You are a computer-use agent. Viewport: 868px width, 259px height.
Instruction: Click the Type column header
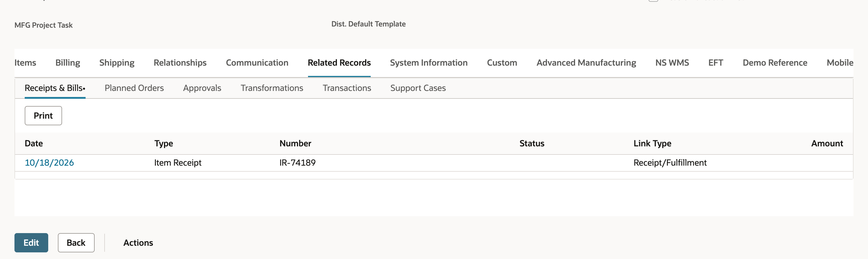163,143
